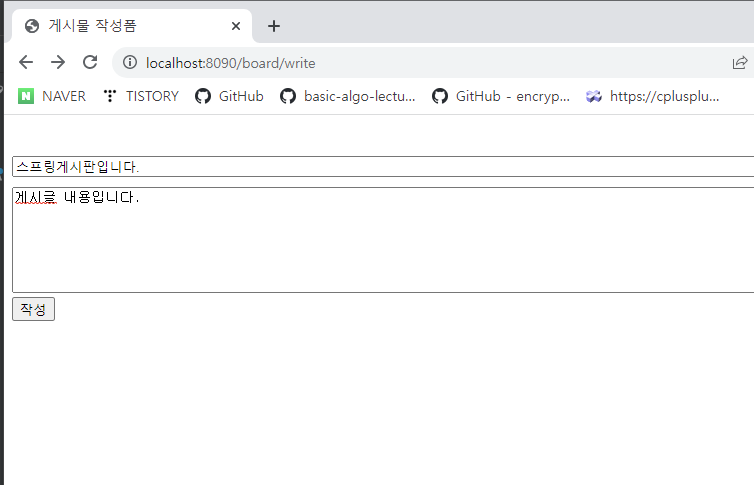The height and width of the screenshot is (485, 754).
Task: Submit the post with the 작성 button
Action: pos(33,309)
